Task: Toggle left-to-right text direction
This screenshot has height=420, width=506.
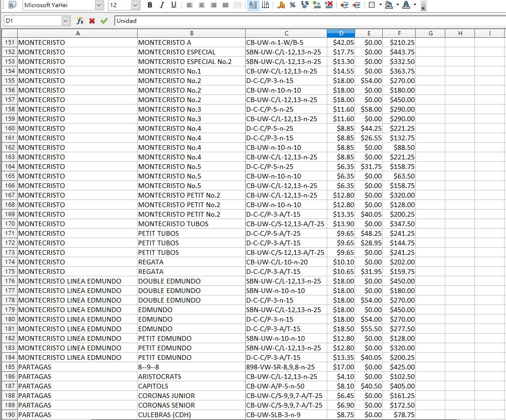Action: (x=253, y=5)
